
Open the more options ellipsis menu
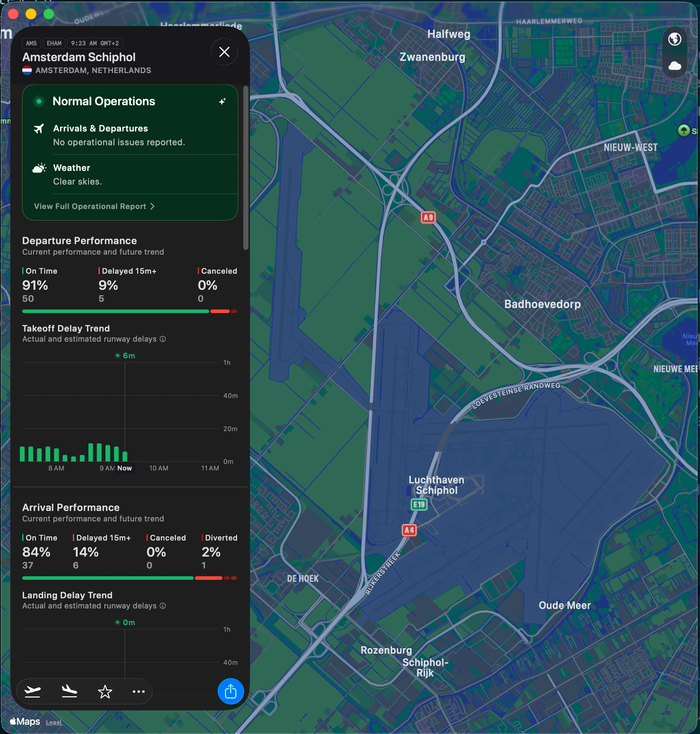(139, 691)
